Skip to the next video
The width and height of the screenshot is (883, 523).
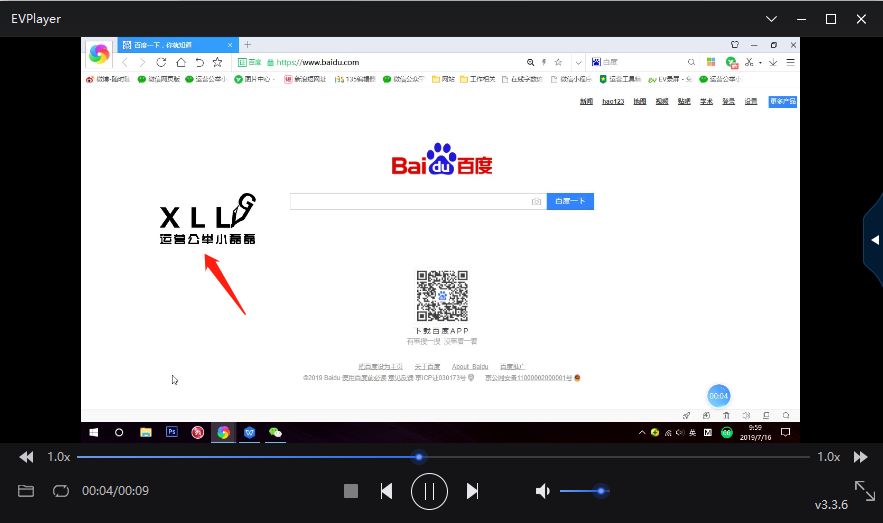(x=472, y=491)
